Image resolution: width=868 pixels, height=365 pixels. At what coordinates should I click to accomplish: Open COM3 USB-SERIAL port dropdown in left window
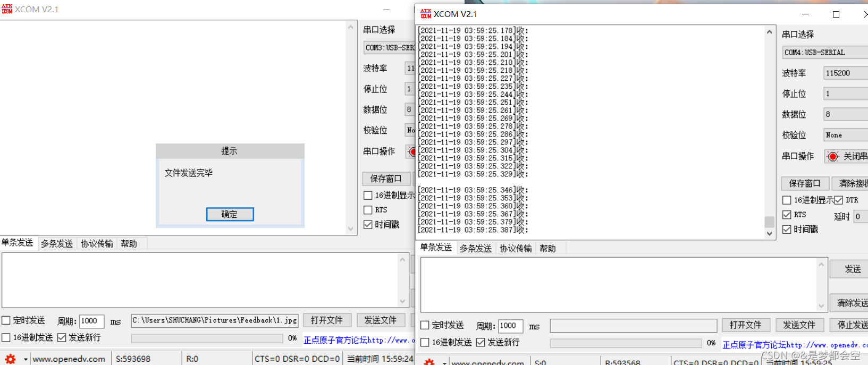click(x=389, y=48)
